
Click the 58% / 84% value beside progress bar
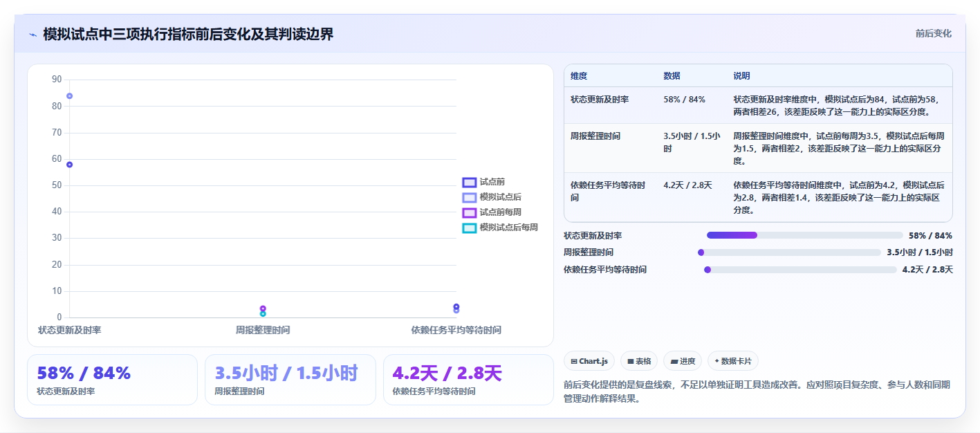(931, 236)
